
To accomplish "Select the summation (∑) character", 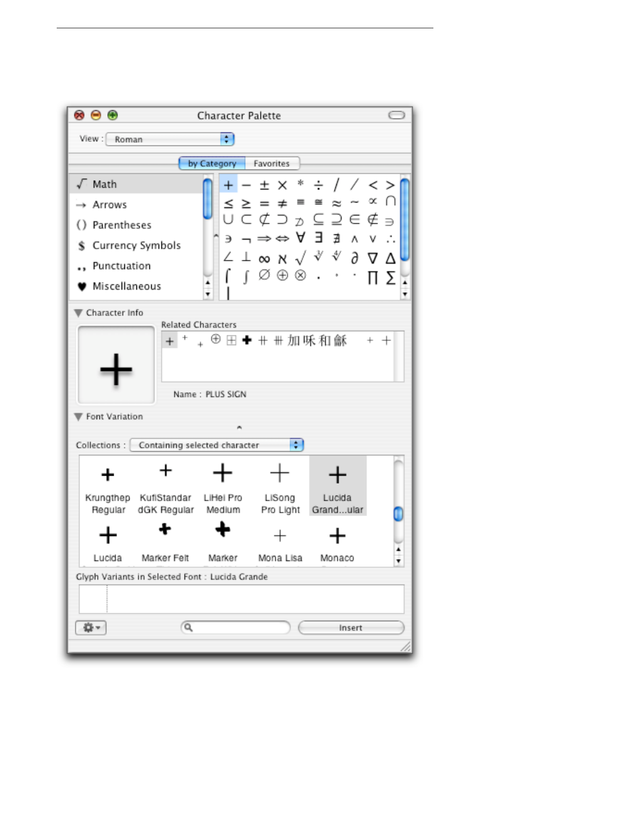I will click(x=390, y=277).
